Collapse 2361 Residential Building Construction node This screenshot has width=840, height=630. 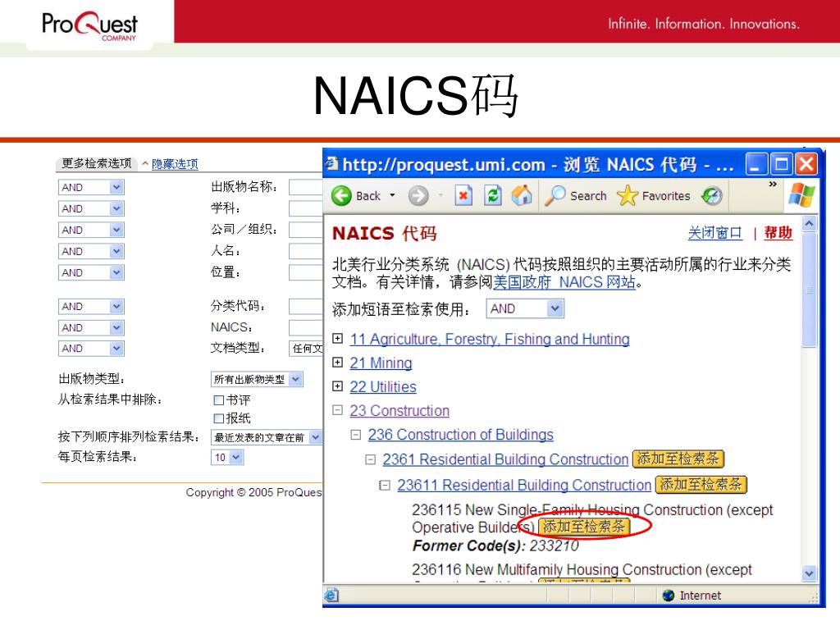point(370,459)
